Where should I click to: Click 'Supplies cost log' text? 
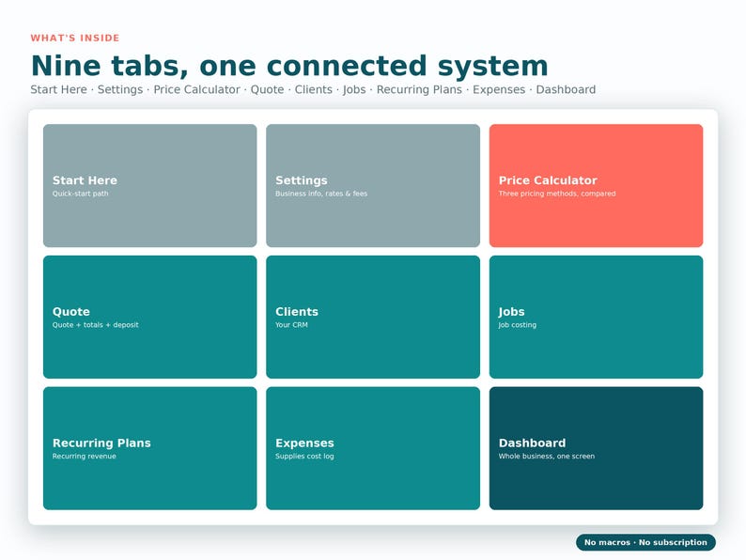(304, 457)
